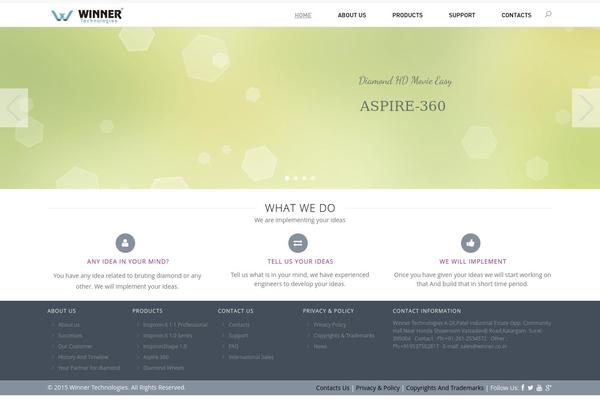The height and width of the screenshot is (400, 600).
Task: Click the Winner Technologies logo
Action: click(x=87, y=15)
